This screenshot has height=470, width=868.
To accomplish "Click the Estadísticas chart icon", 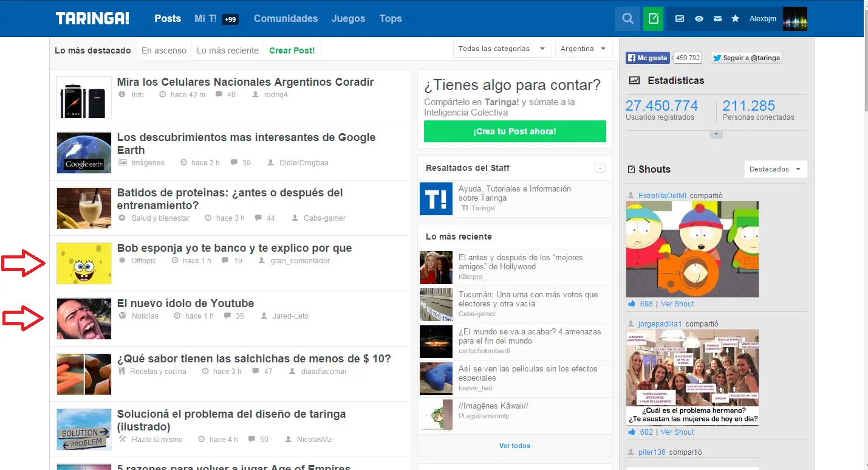I will (634, 80).
